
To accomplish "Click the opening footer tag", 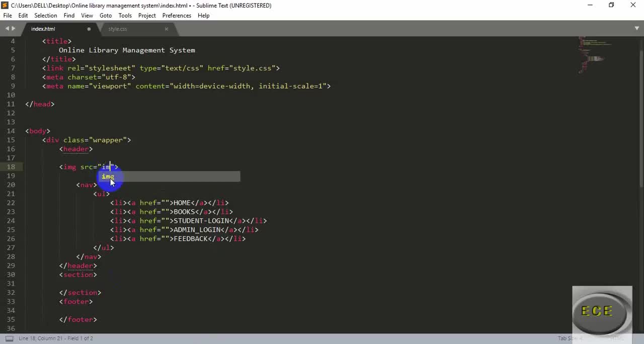I will point(76,302).
